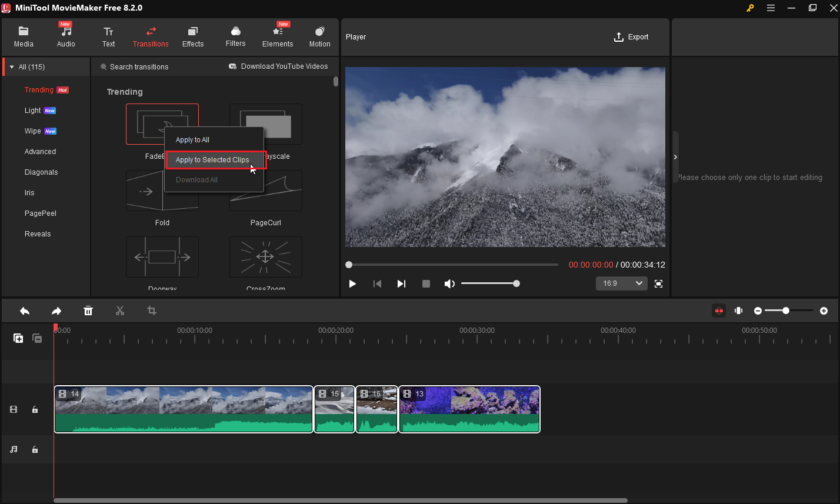Select clip 13 on the timeline

(469, 409)
